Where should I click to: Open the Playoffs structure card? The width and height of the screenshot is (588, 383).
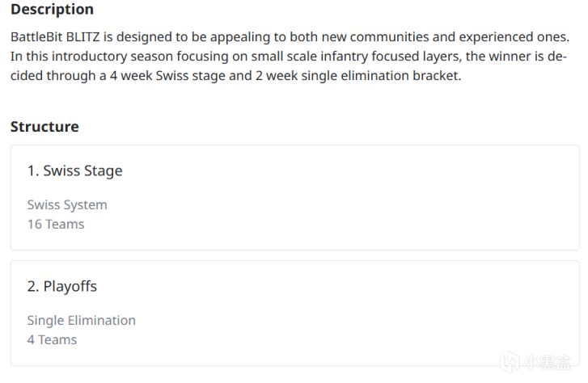tap(295, 313)
